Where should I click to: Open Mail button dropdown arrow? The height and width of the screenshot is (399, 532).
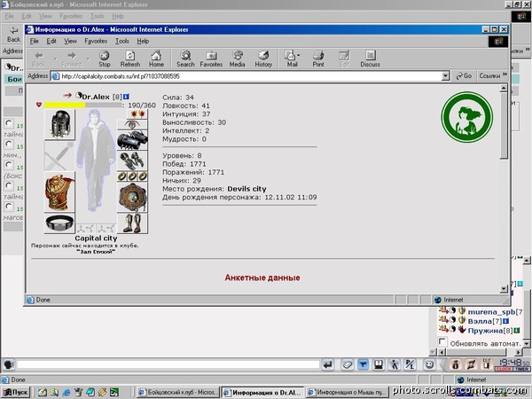pos(299,55)
